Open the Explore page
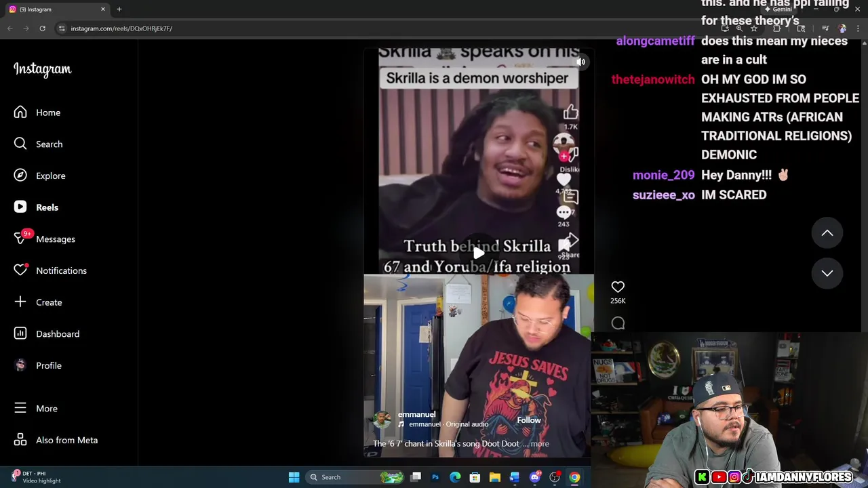Screen dimensions: 868x488 click(40, 176)
